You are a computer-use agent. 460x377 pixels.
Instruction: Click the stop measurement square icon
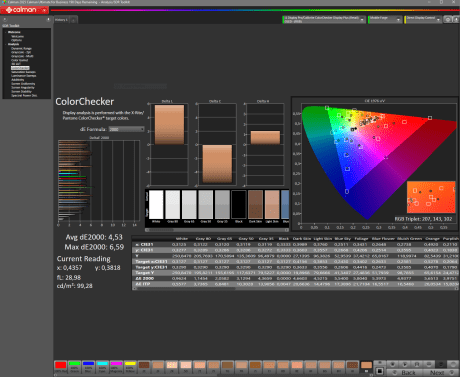[379, 371]
